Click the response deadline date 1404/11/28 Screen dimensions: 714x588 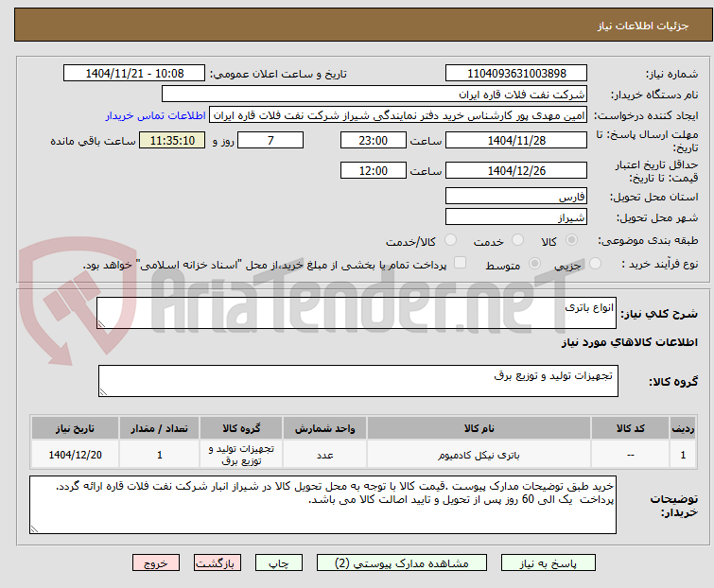[x=516, y=140]
